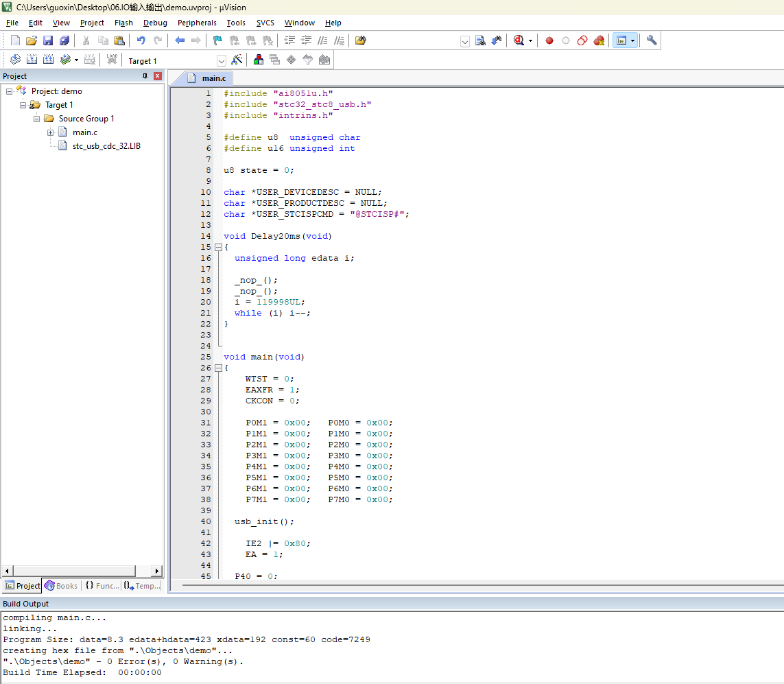Click the Redo arrow icon

pos(158,40)
